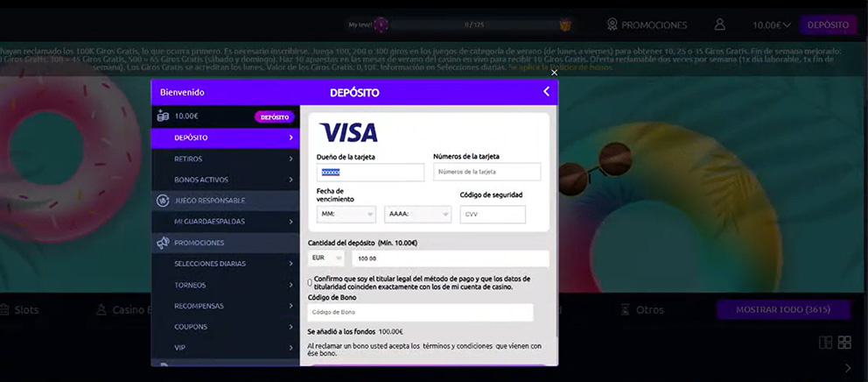868x382 pixels.
Task: Click the Promociones megaphone icon in the sidebar
Action: [x=163, y=243]
